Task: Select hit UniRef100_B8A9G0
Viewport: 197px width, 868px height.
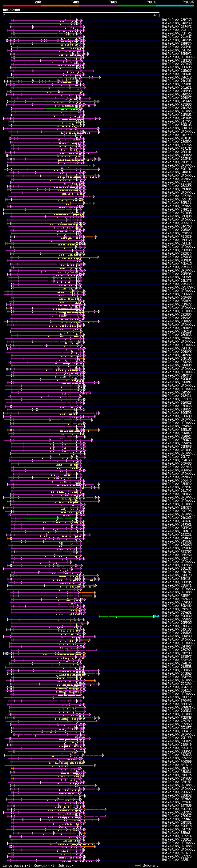Action: click(x=177, y=565)
